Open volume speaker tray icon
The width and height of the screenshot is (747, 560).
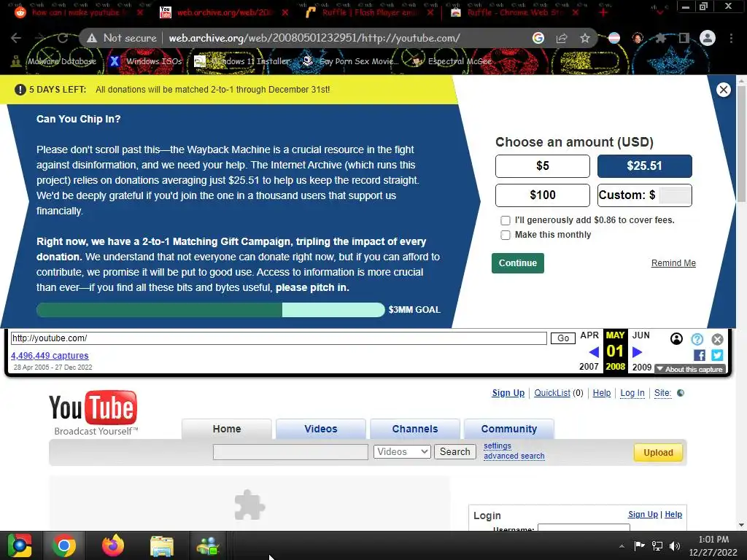[675, 546]
